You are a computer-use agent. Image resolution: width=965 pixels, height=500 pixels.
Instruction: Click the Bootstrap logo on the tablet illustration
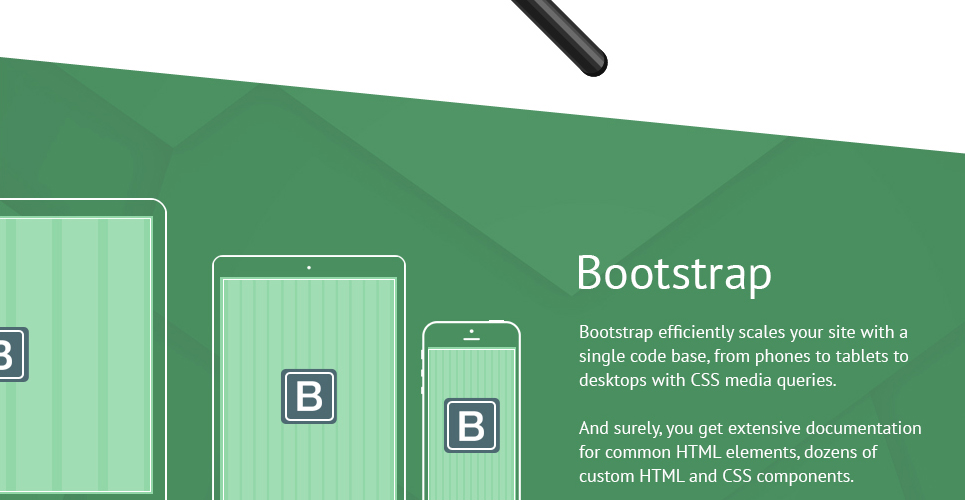pos(309,397)
